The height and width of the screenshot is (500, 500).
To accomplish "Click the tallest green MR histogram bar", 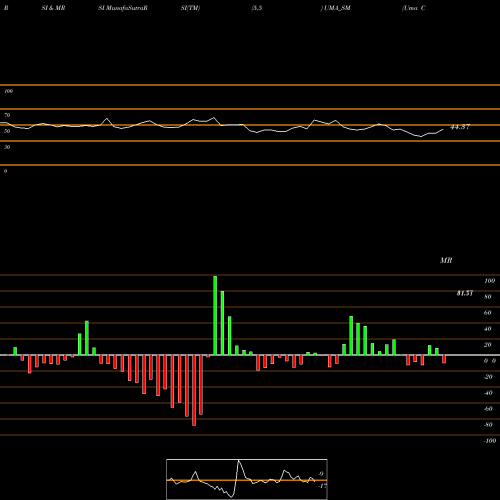I will tap(215, 315).
